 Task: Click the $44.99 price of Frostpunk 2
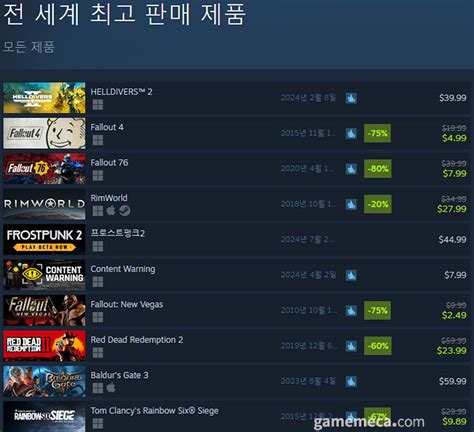point(452,240)
